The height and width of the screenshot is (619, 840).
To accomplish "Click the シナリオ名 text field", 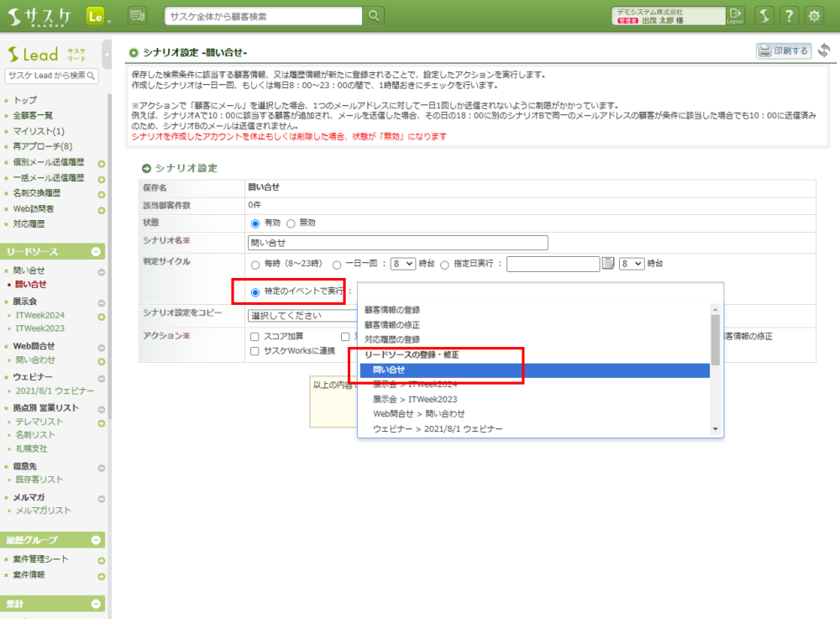I will point(397,243).
